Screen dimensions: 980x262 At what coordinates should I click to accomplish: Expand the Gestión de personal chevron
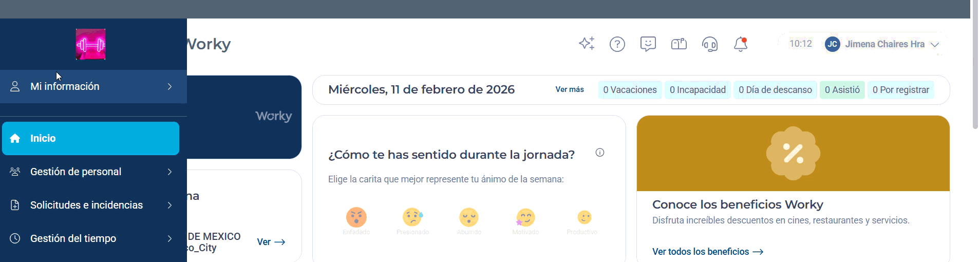point(169,172)
